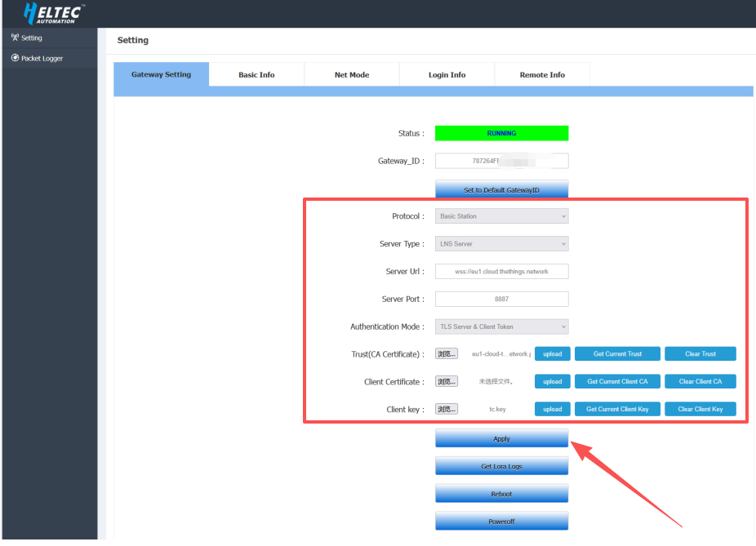
Task: Clear the Client CA certificate
Action: coord(700,381)
